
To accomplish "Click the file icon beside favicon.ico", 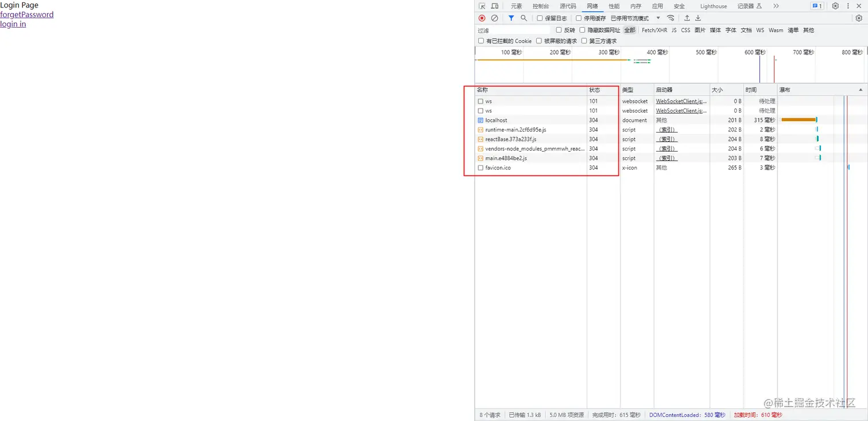I will [480, 168].
